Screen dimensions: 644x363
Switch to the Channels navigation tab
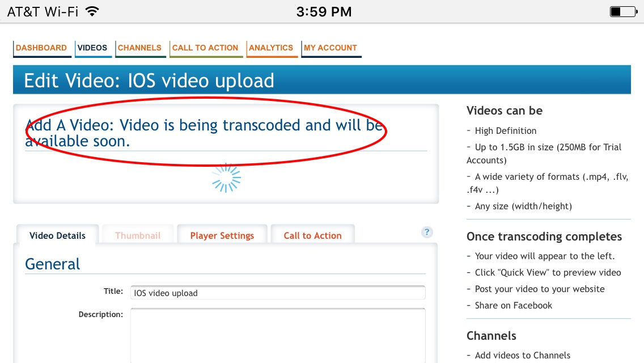139,48
